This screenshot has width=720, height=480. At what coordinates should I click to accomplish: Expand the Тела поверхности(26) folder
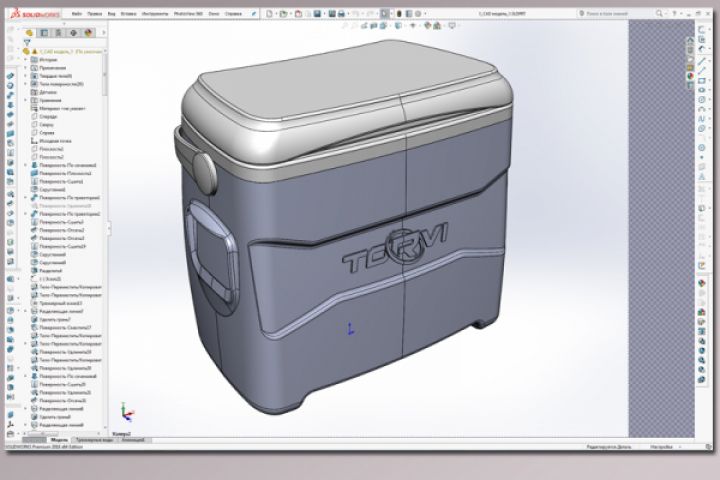point(26,84)
